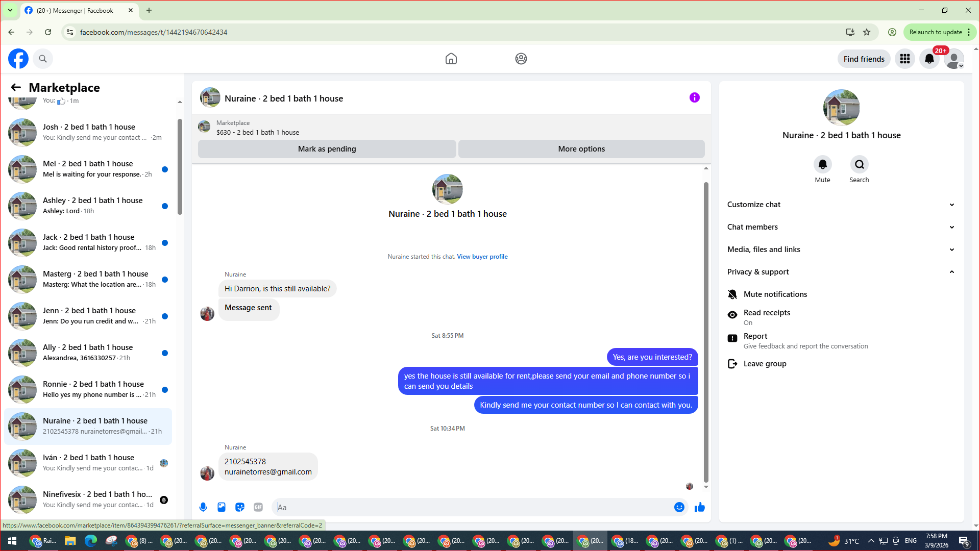Open the GIF picker icon

tap(258, 507)
